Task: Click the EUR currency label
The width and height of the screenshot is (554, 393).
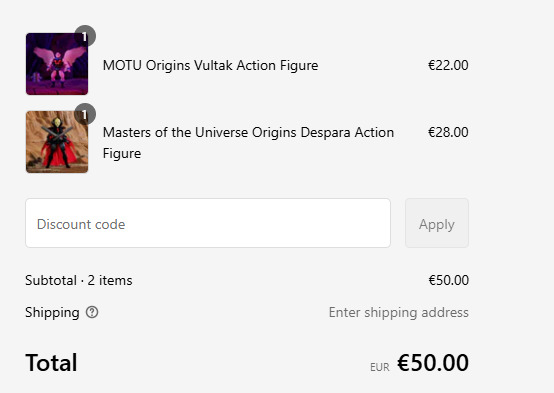Action: pyautogui.click(x=379, y=368)
